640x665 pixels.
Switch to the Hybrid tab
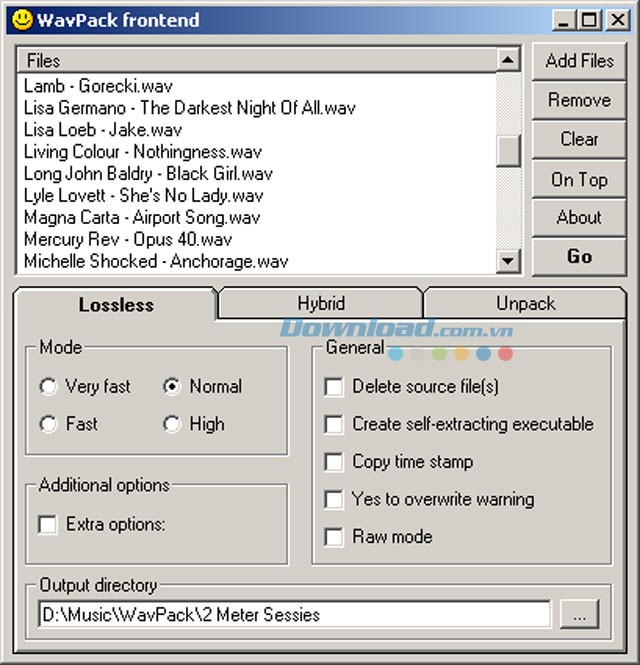tap(321, 303)
